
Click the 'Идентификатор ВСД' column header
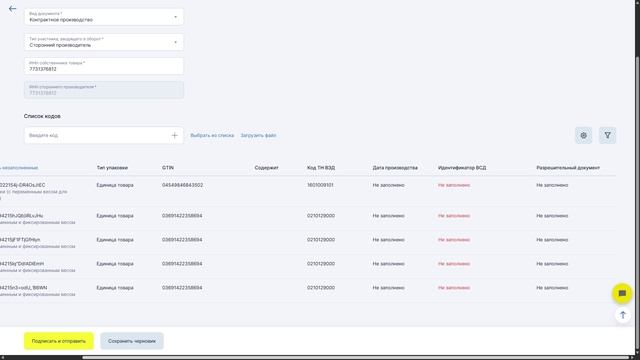[462, 168]
